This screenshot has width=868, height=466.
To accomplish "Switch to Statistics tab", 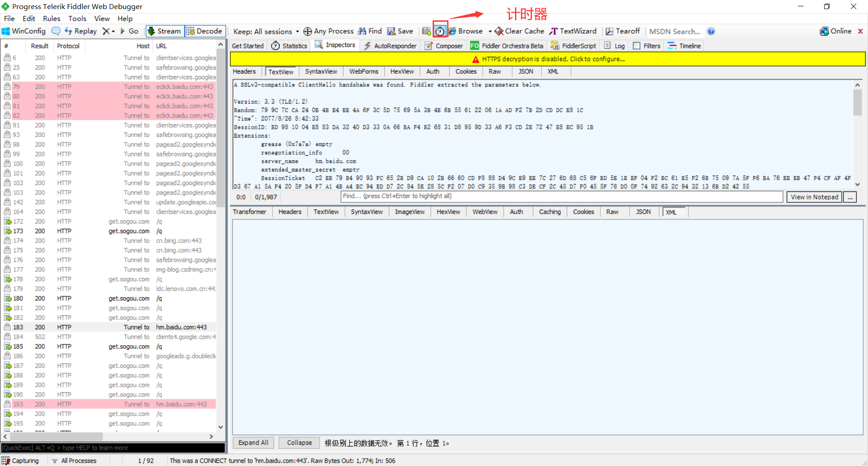I will tap(289, 46).
